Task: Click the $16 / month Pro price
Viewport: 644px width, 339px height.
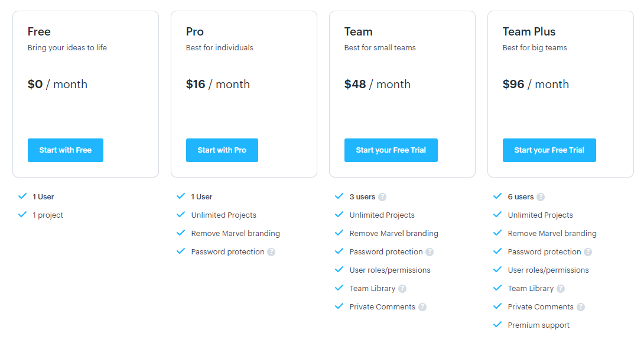Action: coord(217,85)
